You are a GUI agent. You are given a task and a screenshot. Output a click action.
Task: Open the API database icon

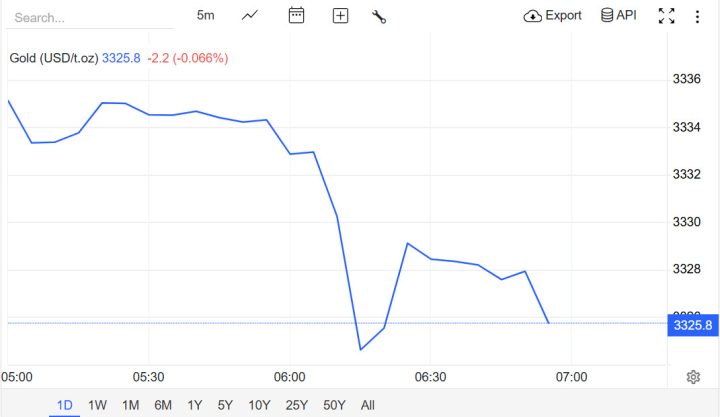click(607, 15)
